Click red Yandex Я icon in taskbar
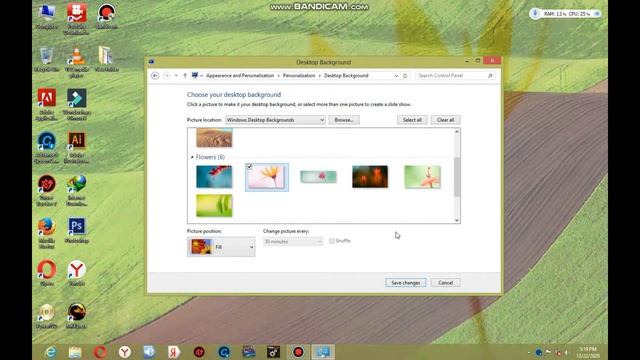Viewport: 640px width, 360px height. [x=174, y=352]
